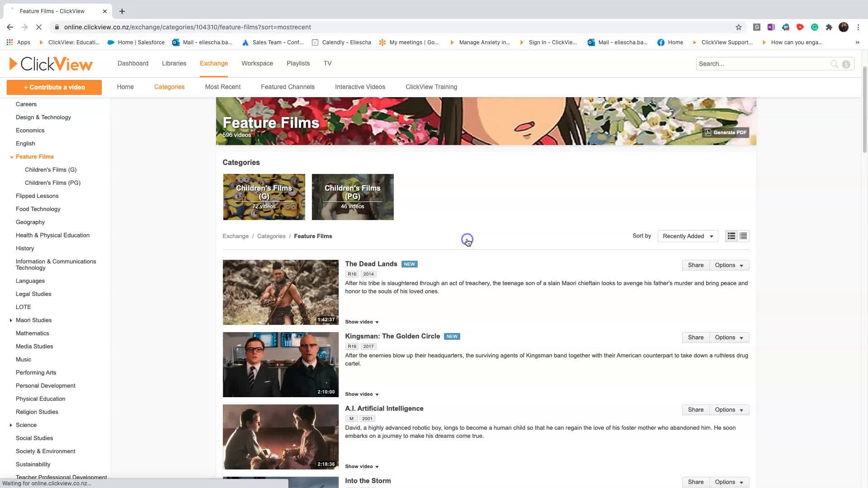Image resolution: width=868 pixels, height=488 pixels.
Task: Share The Dead Lands video
Action: pos(696,265)
